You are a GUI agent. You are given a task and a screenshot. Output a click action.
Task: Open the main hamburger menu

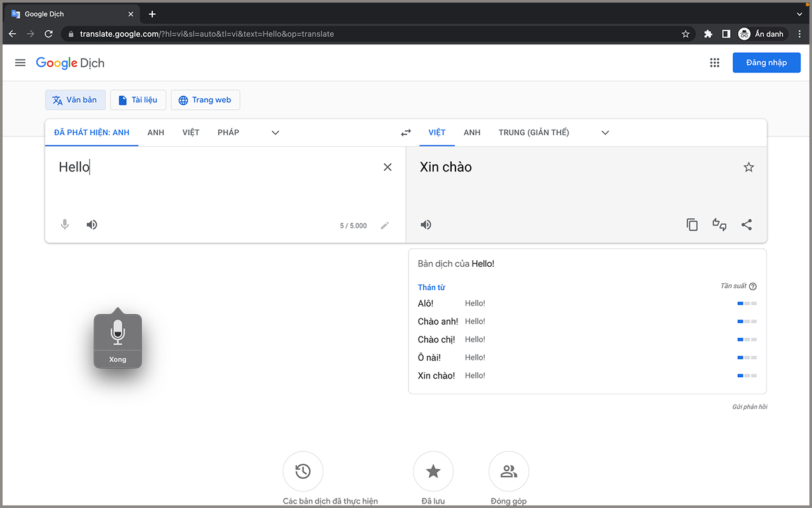tap(20, 63)
